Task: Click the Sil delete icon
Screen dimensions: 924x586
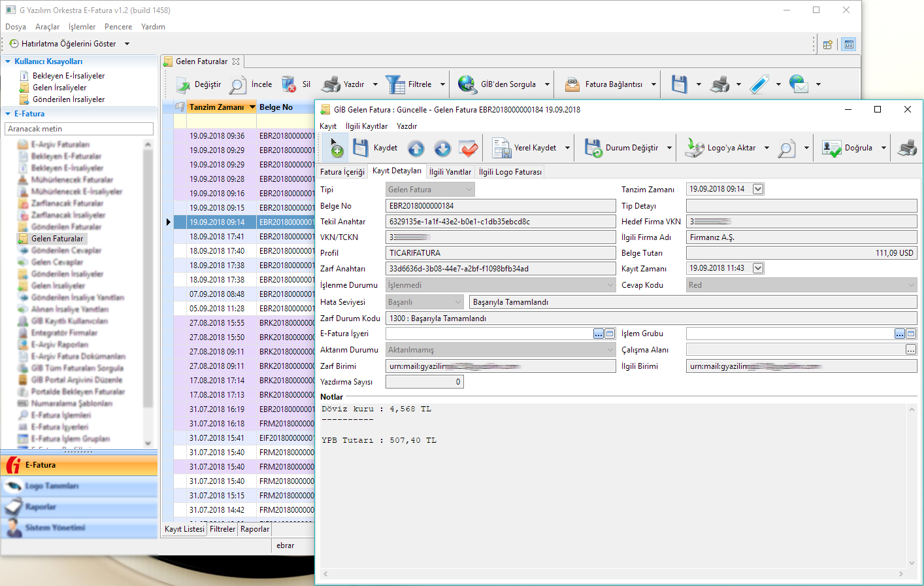Action: coord(289,84)
